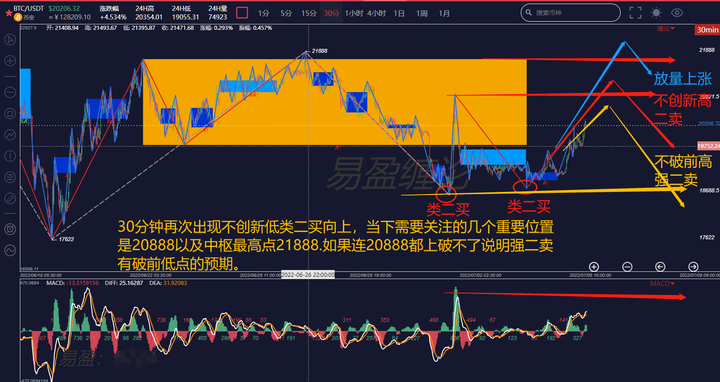Select the horizontal line tool in left sidebar

[x=10, y=92]
